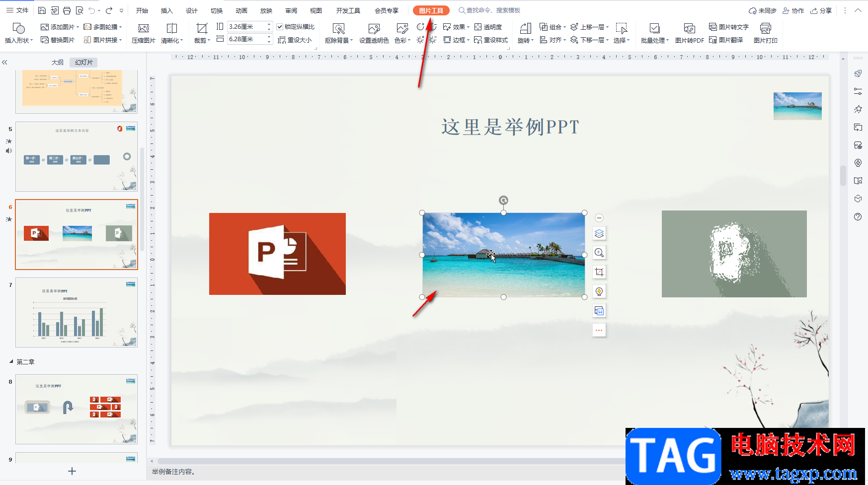
Task: Expand Multi-image Carousel (多图轮播) dropdown
Action: 121,27
